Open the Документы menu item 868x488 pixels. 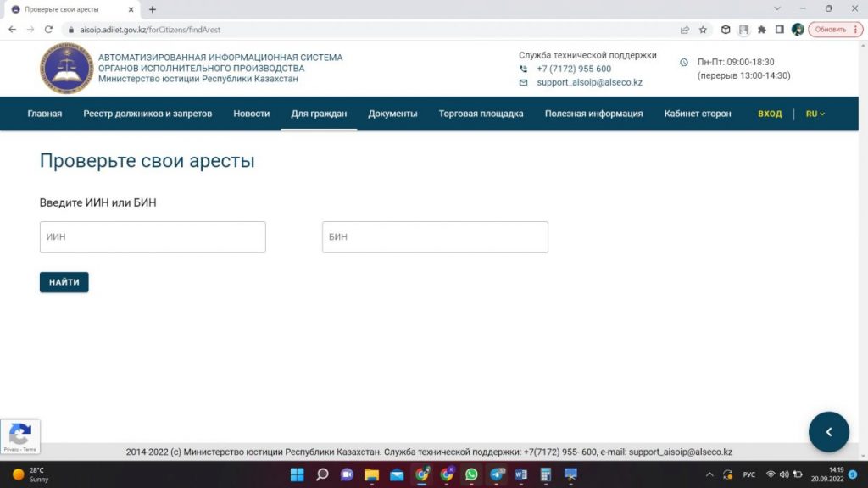(392, 114)
